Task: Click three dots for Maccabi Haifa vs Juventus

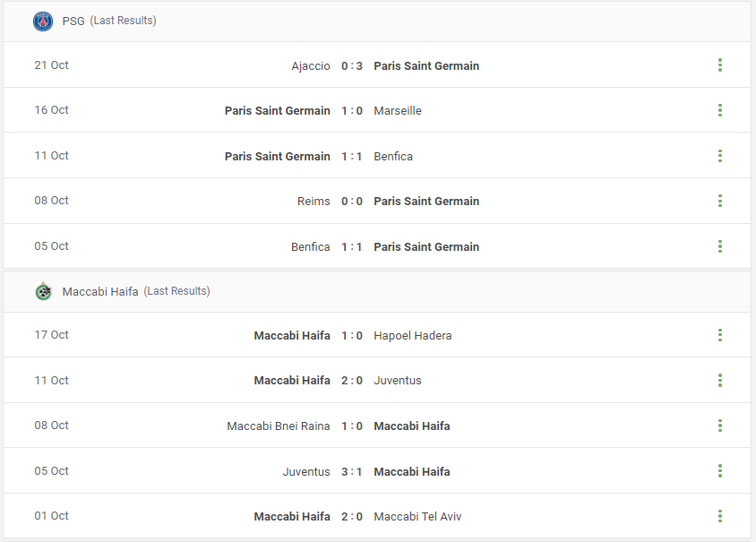Action: [720, 381]
